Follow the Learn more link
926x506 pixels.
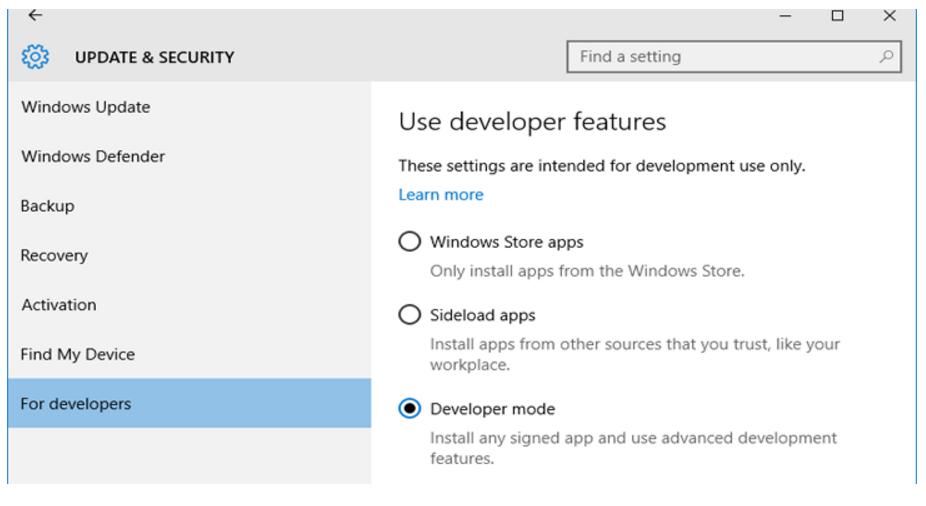(x=441, y=195)
